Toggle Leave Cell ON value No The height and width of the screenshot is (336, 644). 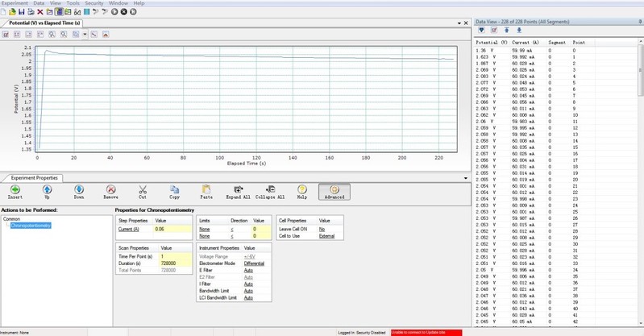pyautogui.click(x=322, y=230)
